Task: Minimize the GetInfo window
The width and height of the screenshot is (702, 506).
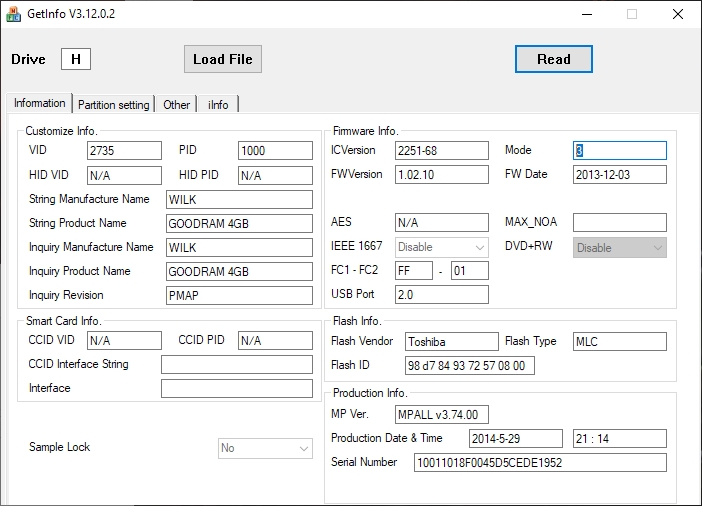Action: click(x=587, y=14)
